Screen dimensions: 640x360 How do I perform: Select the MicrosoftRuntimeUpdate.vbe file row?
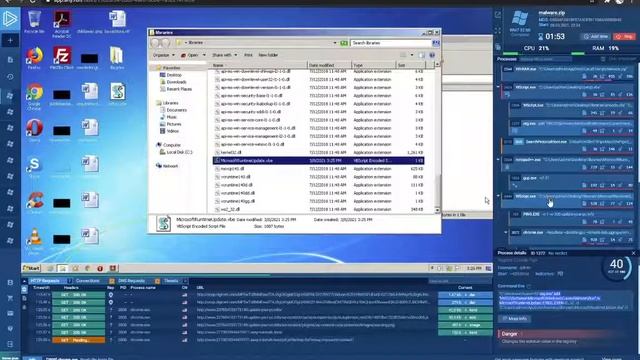tap(318, 160)
